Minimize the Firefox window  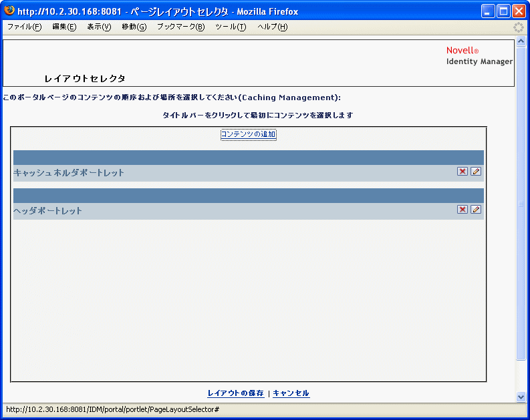click(487, 11)
